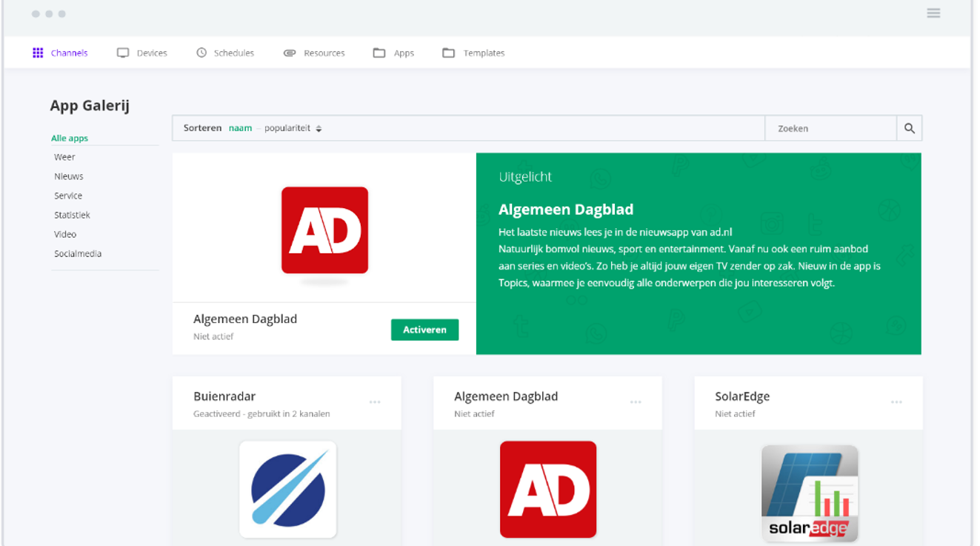Click lower Algemeen Dagblad card title
The width and height of the screenshot is (980, 546).
[506, 396]
